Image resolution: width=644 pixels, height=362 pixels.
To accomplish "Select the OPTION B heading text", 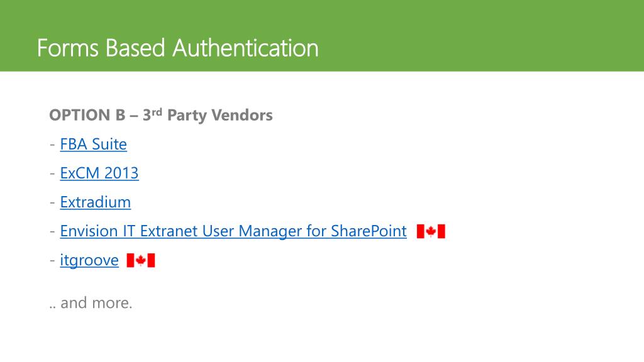I will point(87,116).
